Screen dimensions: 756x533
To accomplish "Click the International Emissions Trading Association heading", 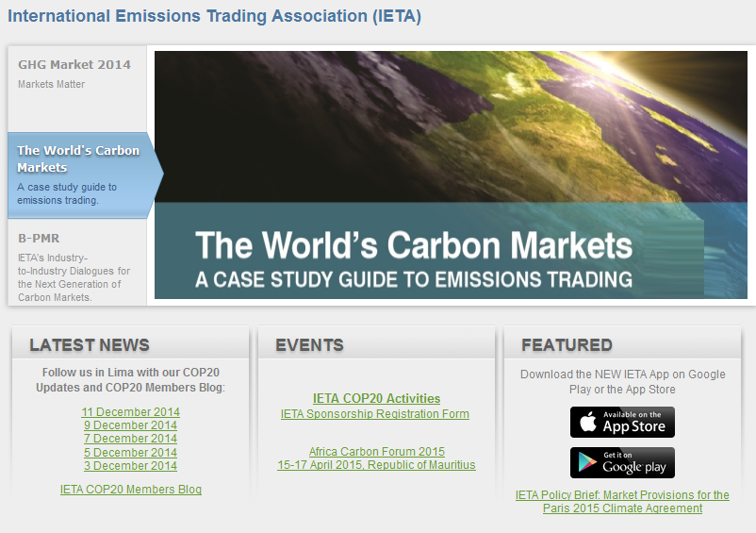I will (214, 16).
